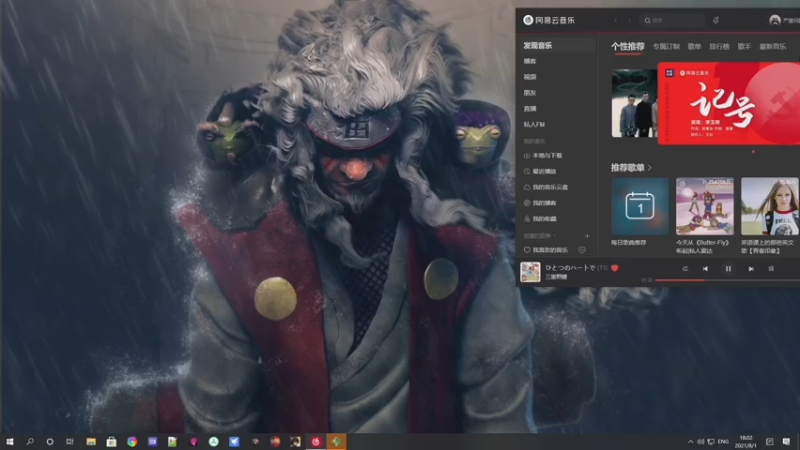Switch the ENG input language indicator
Image resolution: width=800 pixels, height=450 pixels.
723,442
